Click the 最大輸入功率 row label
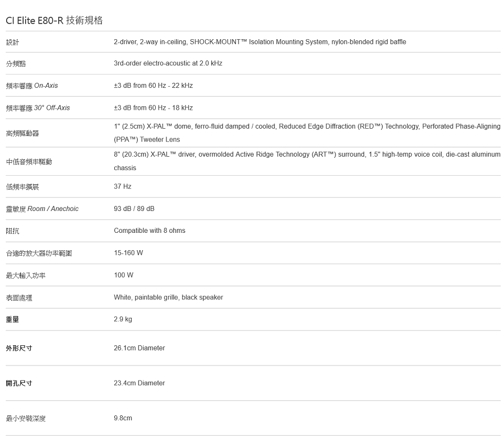 (26, 275)
